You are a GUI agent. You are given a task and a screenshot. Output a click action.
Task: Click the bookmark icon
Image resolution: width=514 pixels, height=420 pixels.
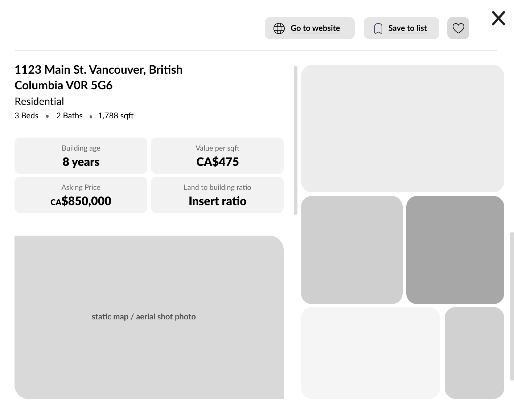click(x=378, y=29)
